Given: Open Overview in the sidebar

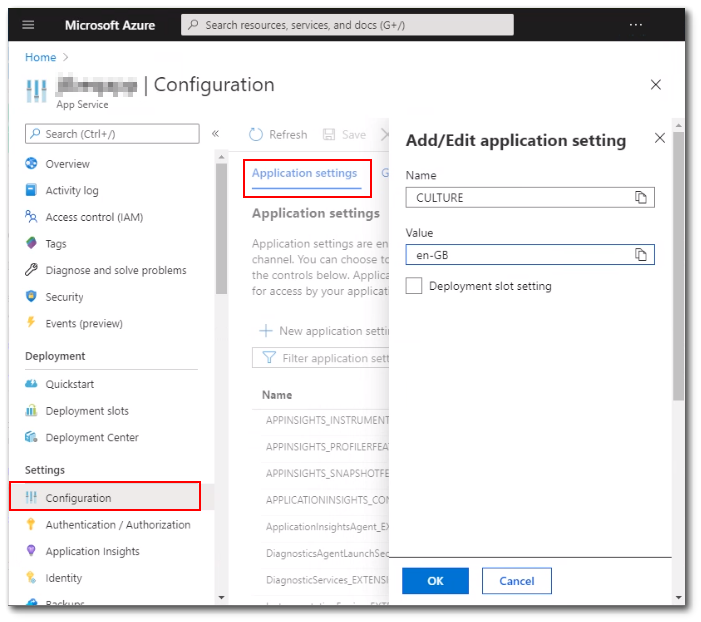Looking at the screenshot, I should tap(68, 164).
